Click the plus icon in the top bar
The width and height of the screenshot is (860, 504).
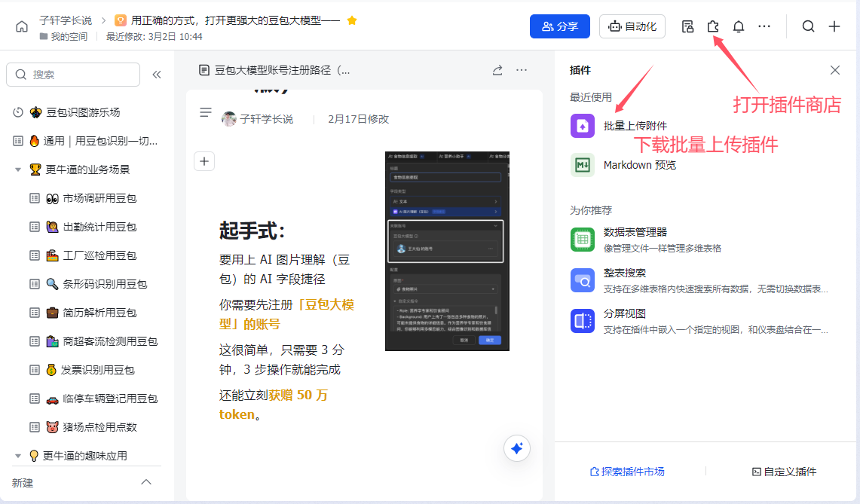coord(834,26)
